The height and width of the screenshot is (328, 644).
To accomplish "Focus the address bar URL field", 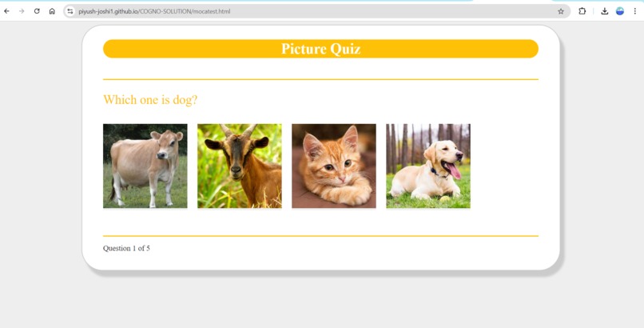I will tap(316, 11).
